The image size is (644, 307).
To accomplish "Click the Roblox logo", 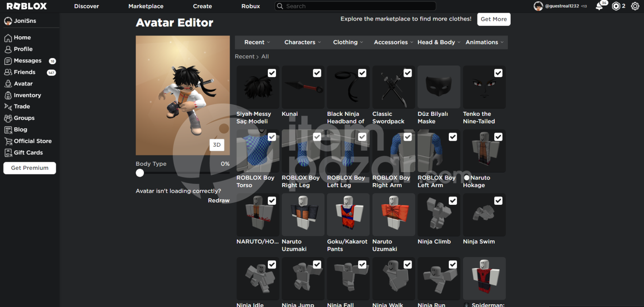I will click(27, 6).
